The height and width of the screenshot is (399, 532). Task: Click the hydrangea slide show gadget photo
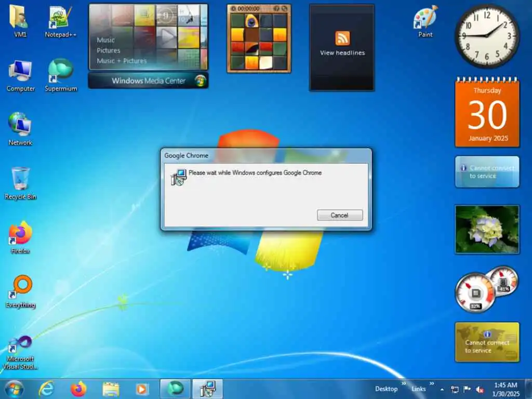point(487,229)
